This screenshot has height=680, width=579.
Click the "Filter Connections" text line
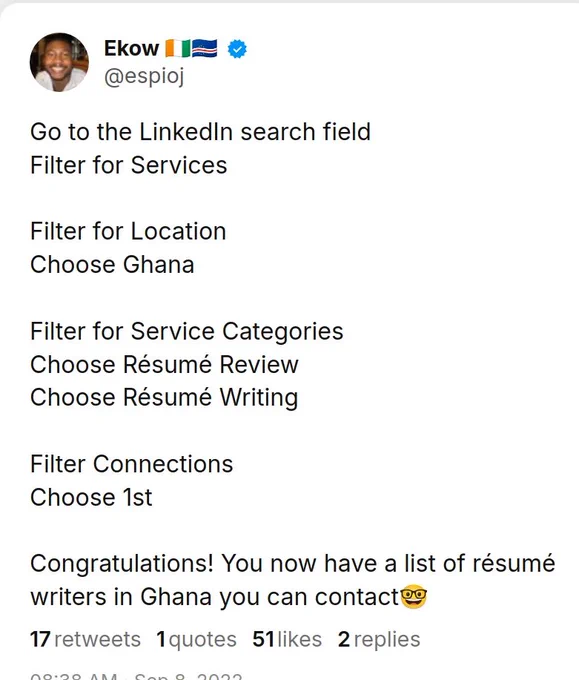(x=131, y=464)
